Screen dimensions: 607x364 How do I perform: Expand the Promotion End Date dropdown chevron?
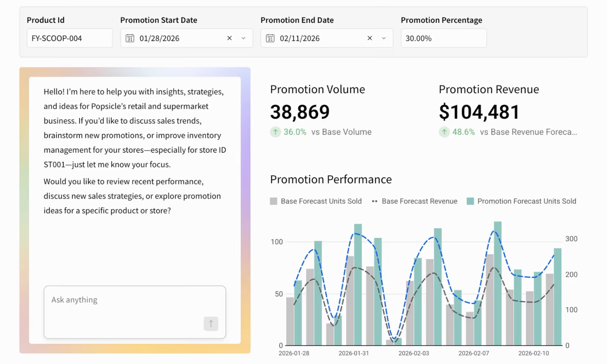click(x=383, y=38)
